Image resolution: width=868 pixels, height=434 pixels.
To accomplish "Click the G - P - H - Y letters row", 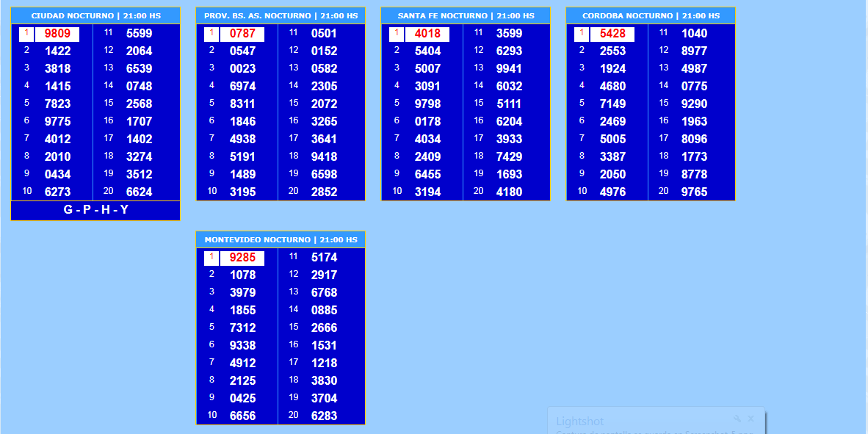I will click(x=95, y=210).
